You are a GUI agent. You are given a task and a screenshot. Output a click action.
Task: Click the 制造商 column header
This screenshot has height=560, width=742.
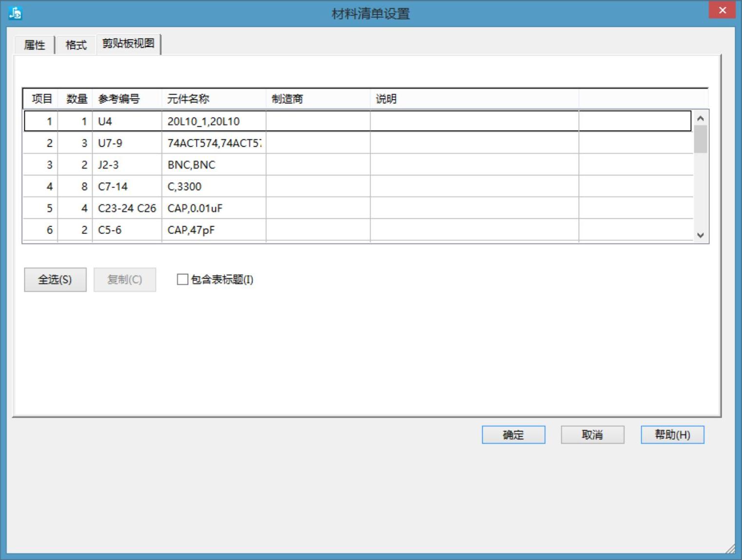[318, 99]
